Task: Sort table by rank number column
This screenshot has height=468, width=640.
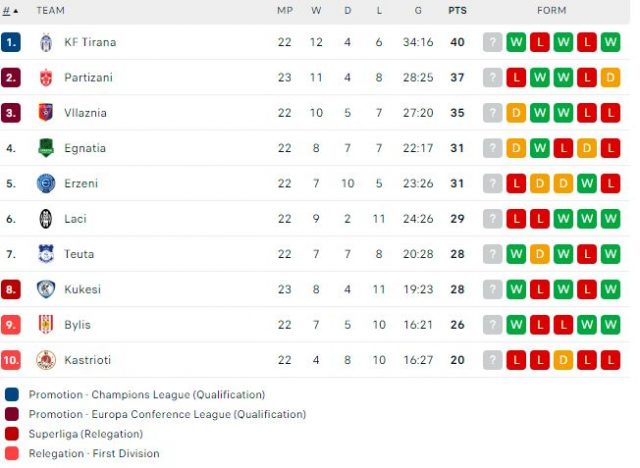Action: 10,11
